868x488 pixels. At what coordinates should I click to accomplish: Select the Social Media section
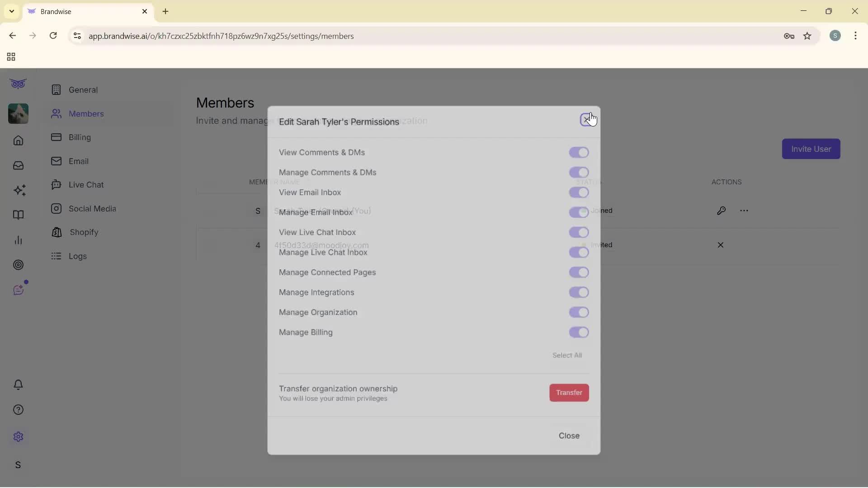coord(92,209)
